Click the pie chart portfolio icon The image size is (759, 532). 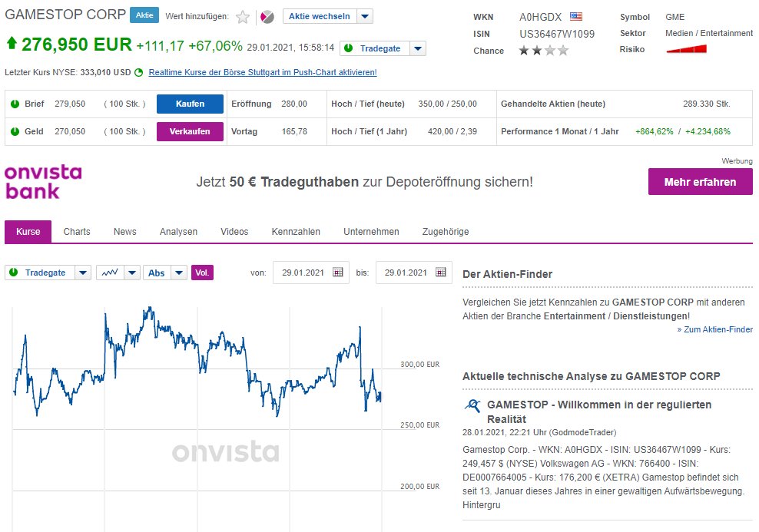coord(267,17)
